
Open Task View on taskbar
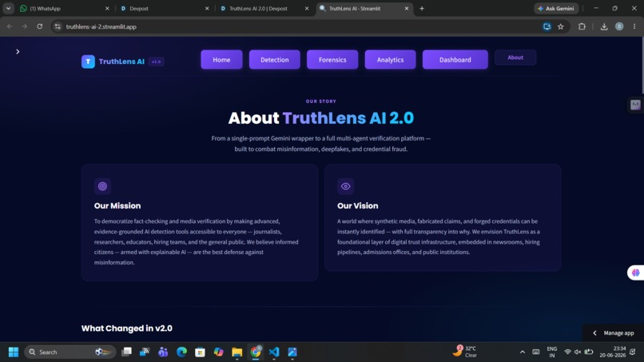click(126, 352)
